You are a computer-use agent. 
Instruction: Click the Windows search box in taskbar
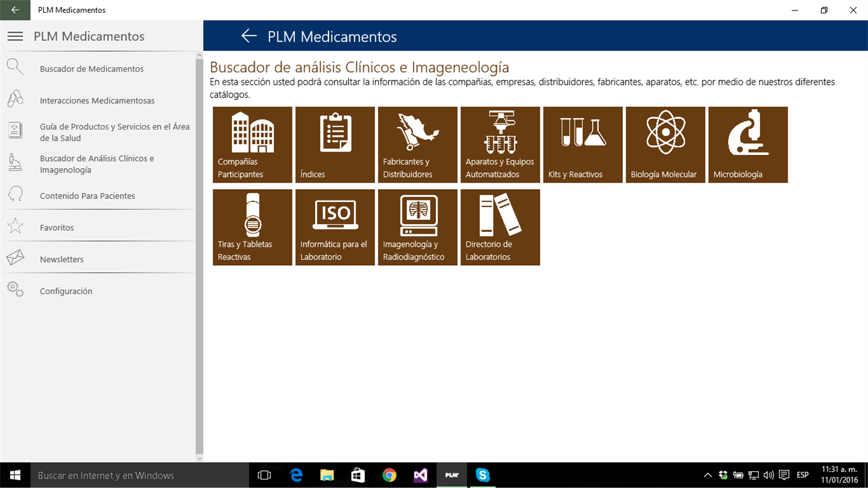pyautogui.click(x=140, y=475)
